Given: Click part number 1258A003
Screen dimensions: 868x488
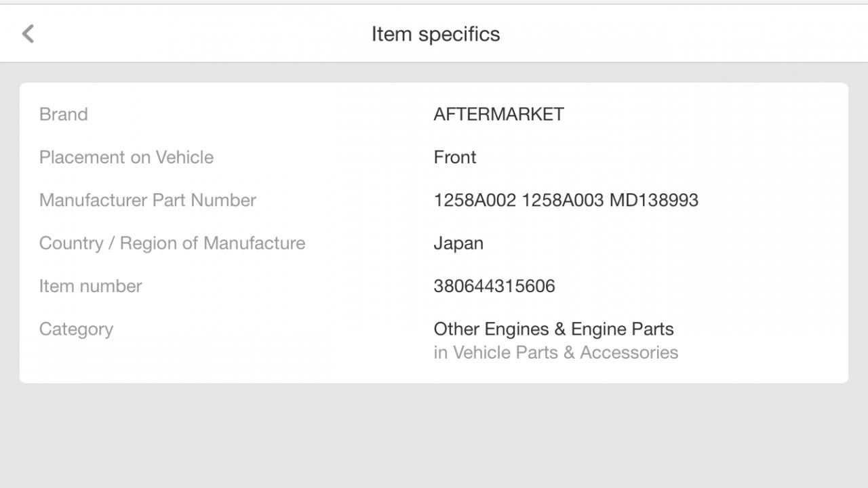Looking at the screenshot, I should click(x=562, y=200).
